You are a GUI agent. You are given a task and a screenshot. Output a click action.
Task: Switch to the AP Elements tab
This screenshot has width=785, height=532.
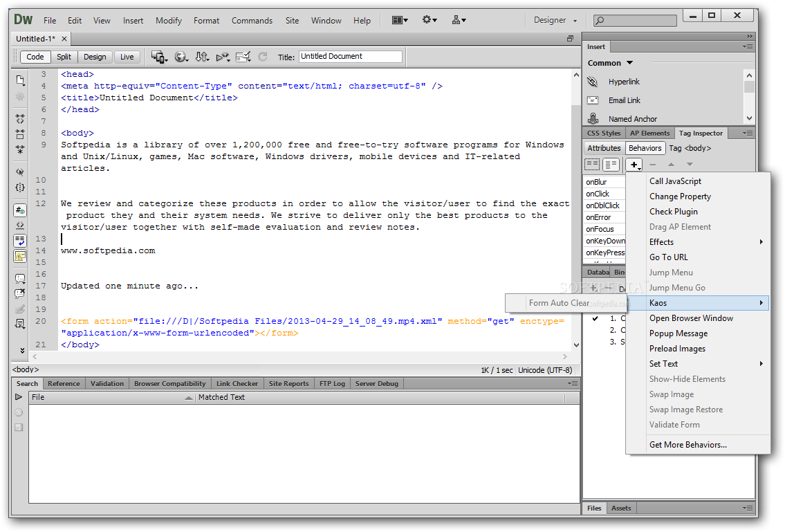tap(649, 134)
